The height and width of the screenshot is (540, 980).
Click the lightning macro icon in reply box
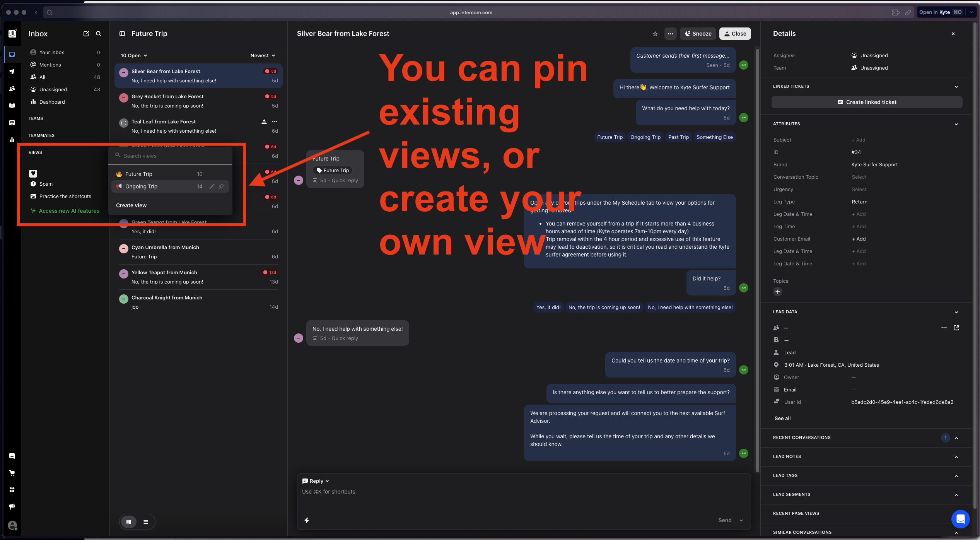click(307, 520)
